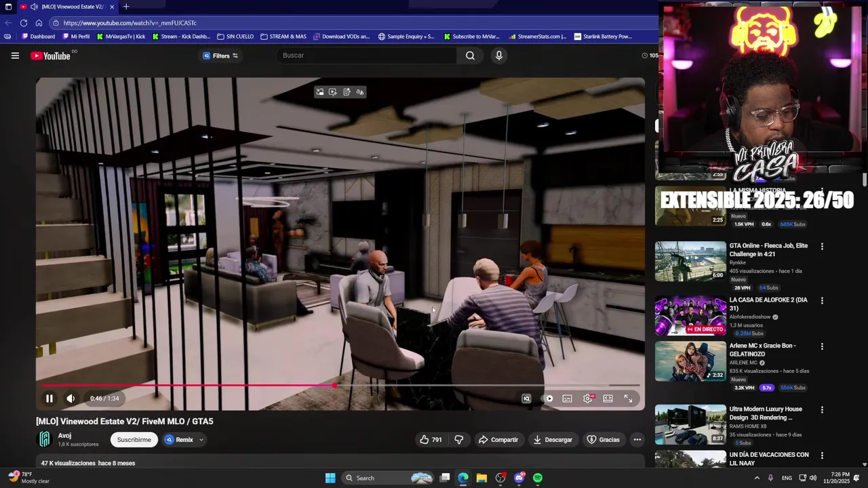Click the Suscribirme button

(x=134, y=440)
